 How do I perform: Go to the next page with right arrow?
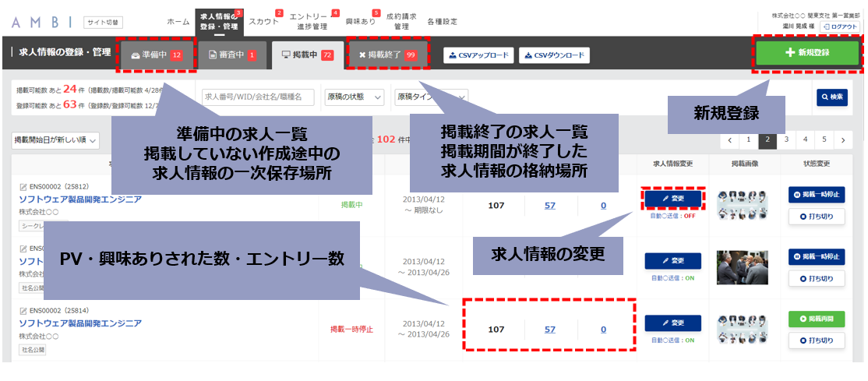pyautogui.click(x=843, y=139)
